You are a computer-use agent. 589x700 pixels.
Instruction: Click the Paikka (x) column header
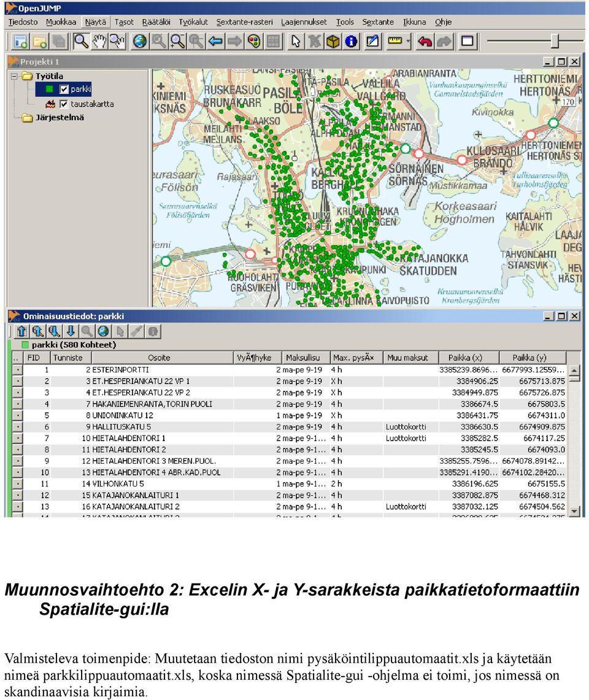pos(468,358)
